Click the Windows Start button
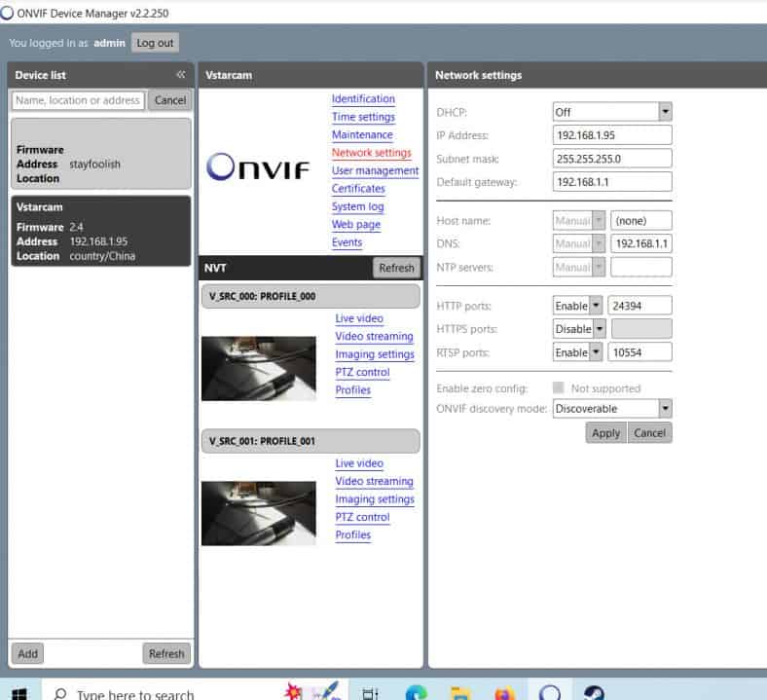This screenshot has height=700, width=767. [x=19, y=693]
